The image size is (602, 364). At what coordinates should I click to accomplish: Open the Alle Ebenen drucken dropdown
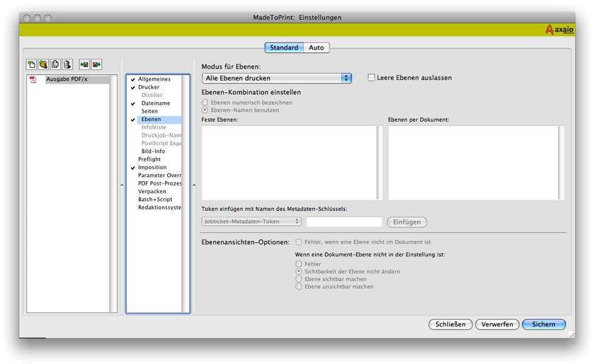click(x=276, y=79)
